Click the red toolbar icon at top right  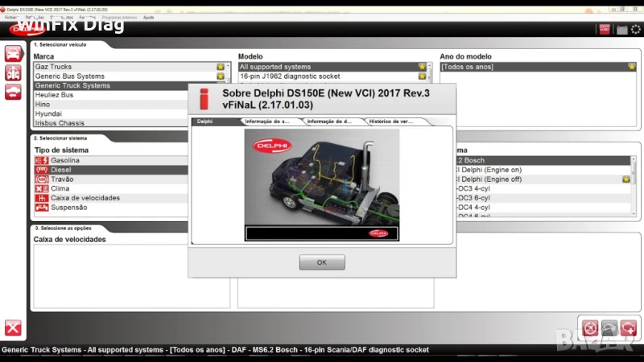(604, 30)
